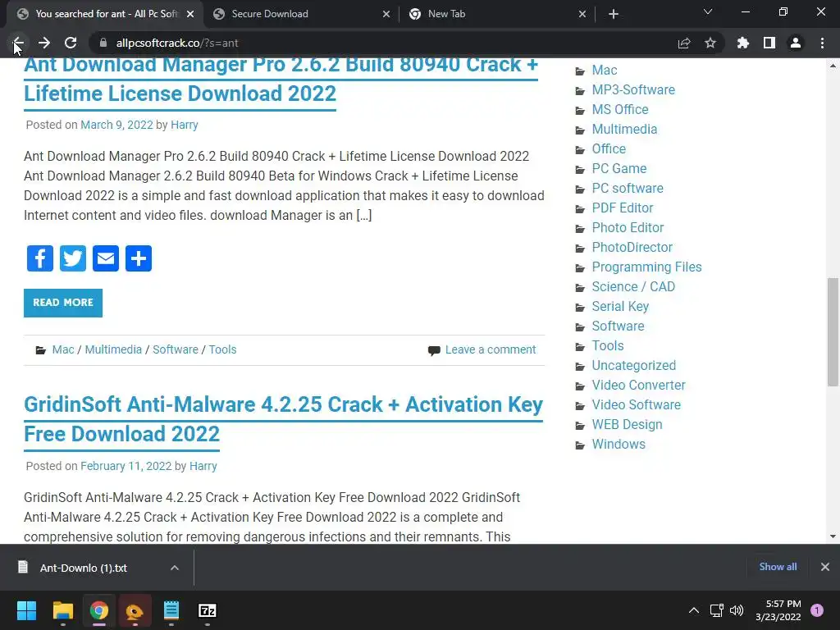Click Show all downloads

point(778,567)
